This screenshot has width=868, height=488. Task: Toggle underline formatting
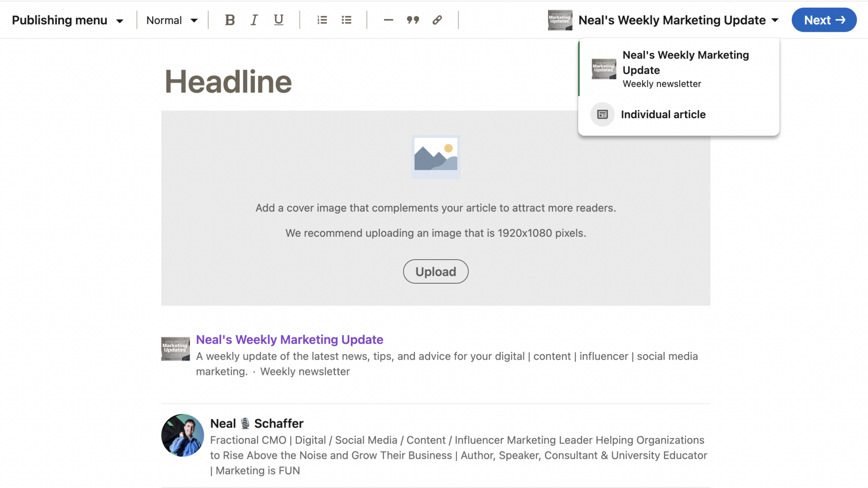click(278, 20)
